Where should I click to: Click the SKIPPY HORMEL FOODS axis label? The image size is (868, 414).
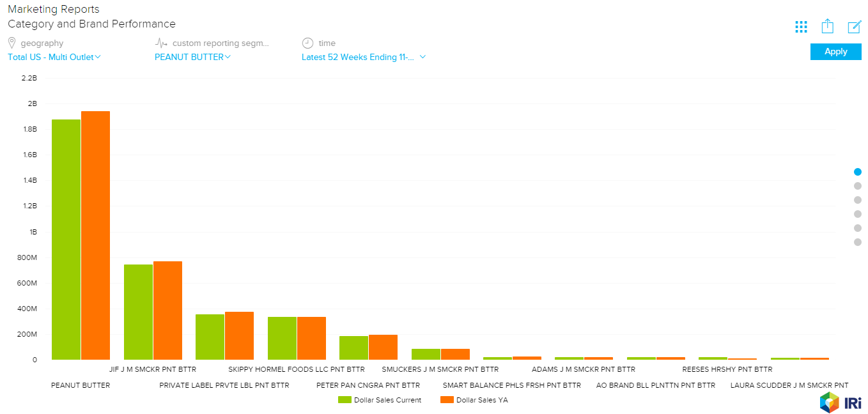click(x=296, y=369)
